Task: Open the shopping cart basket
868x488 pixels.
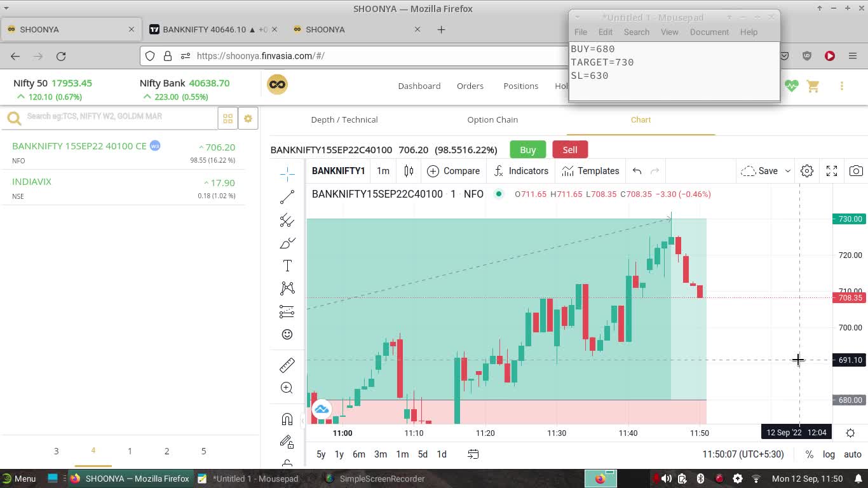Action: coord(813,86)
